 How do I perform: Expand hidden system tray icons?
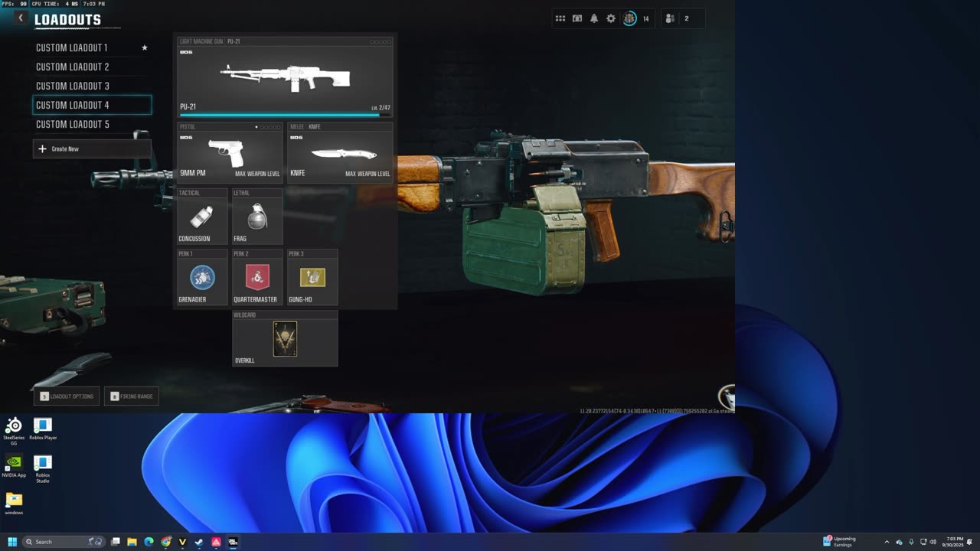click(x=887, y=542)
